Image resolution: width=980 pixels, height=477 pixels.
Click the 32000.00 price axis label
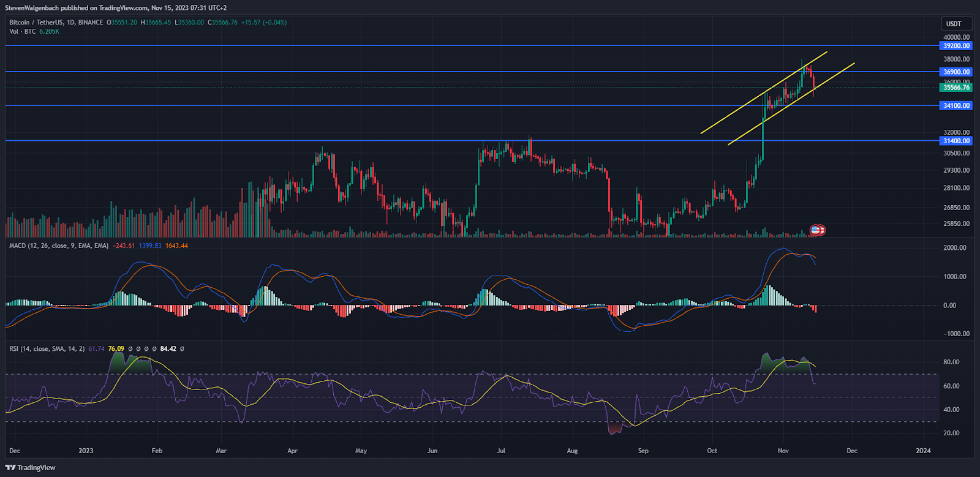956,132
